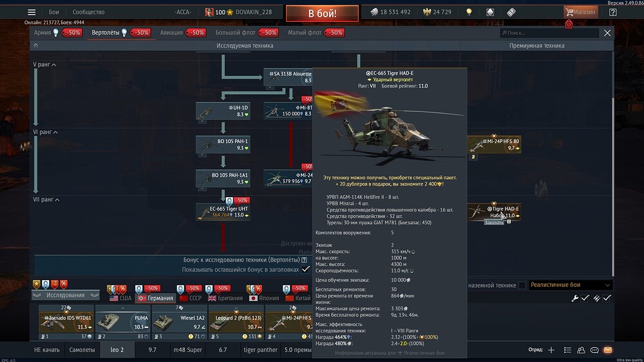Image resolution: width=644 pixels, height=362 pixels.
Task: Click the plus icon to add squad member
Action: pyautogui.click(x=551, y=350)
